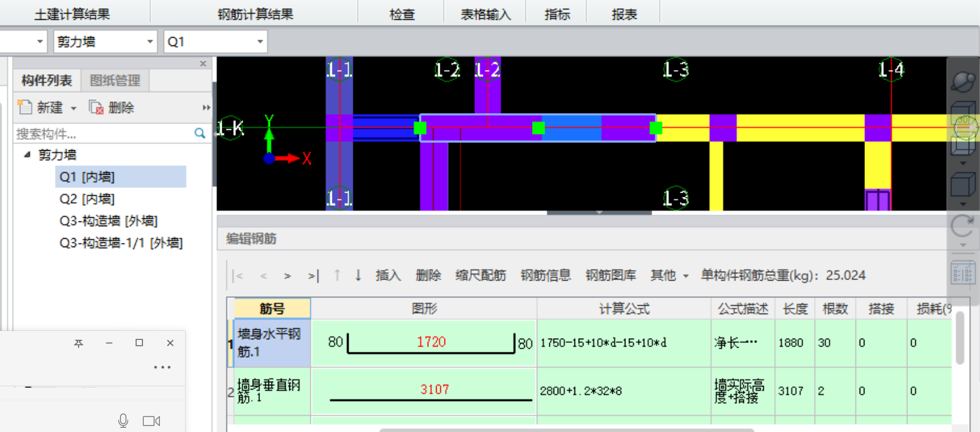The image size is (980, 432).
Task: Select Q3-构造墙 [外墙] tree item
Action: click(108, 221)
